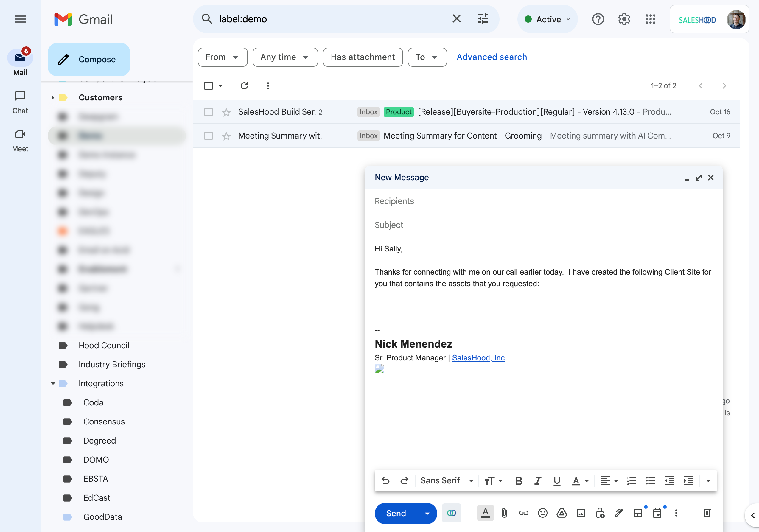Image resolution: width=759 pixels, height=532 pixels.
Task: Expand the Customers label folder
Action: click(52, 97)
